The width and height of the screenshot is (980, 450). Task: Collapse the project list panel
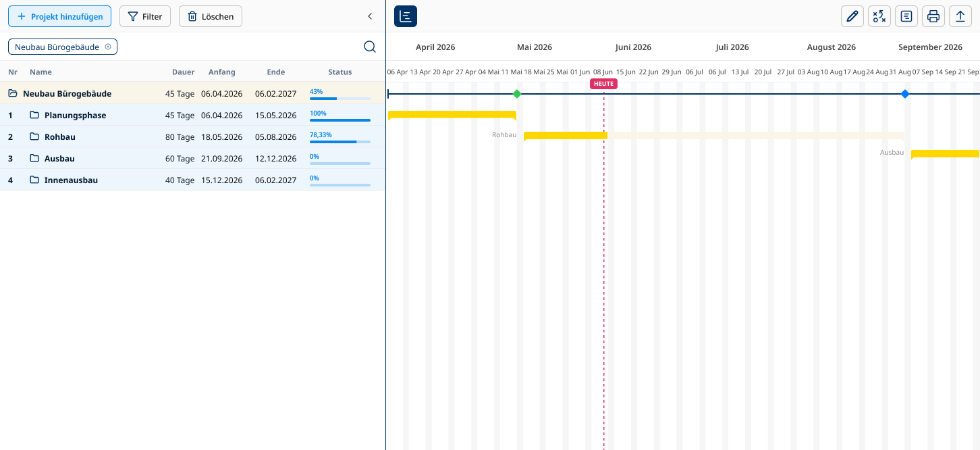(x=370, y=16)
